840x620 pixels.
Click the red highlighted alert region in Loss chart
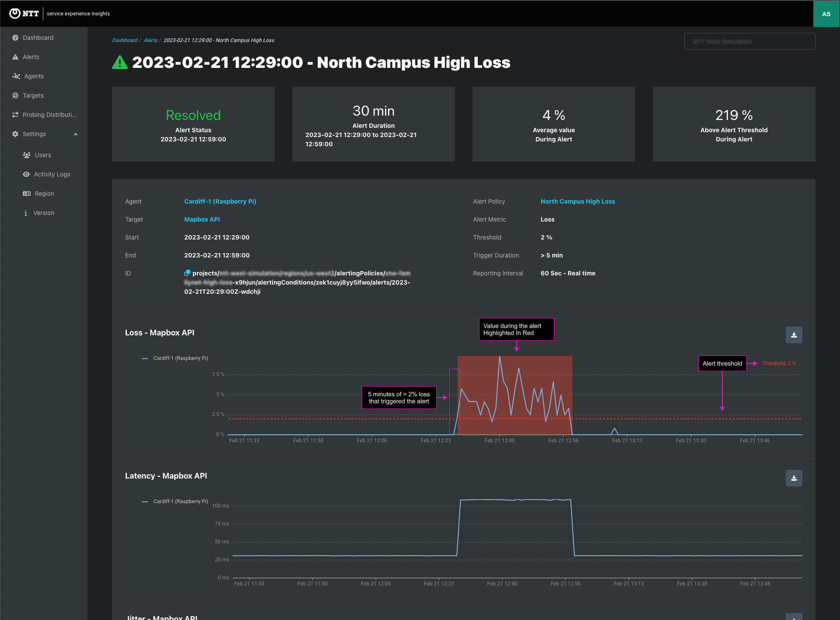(515, 395)
